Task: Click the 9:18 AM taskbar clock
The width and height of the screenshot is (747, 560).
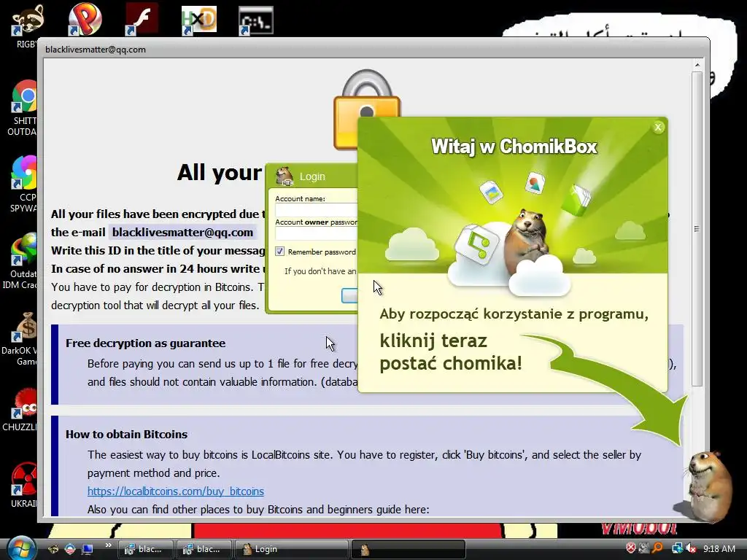Action: [x=719, y=548]
